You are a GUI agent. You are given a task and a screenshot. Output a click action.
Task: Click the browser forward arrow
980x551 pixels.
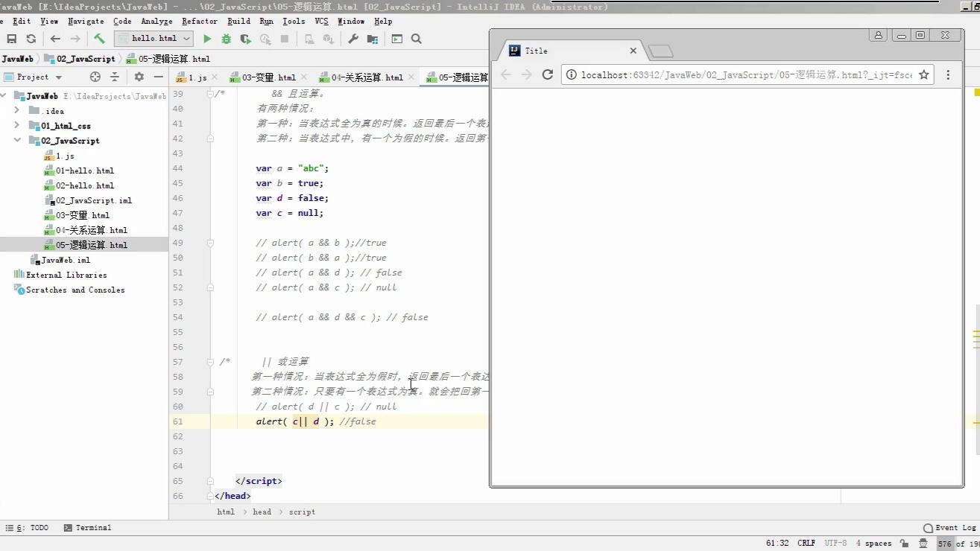click(x=527, y=74)
